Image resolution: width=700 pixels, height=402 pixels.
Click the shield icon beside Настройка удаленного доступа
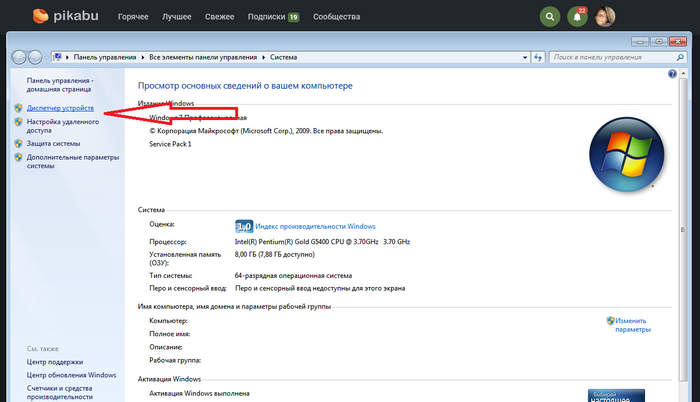click(18, 121)
